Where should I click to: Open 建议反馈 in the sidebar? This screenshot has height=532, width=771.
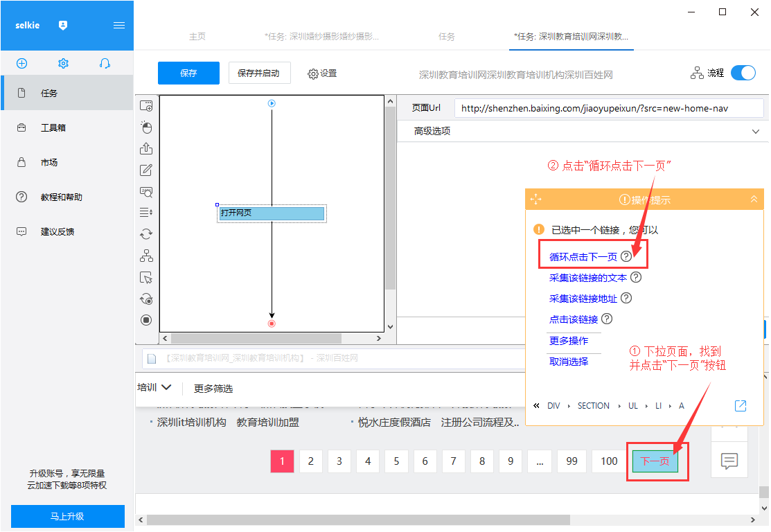[68, 231]
